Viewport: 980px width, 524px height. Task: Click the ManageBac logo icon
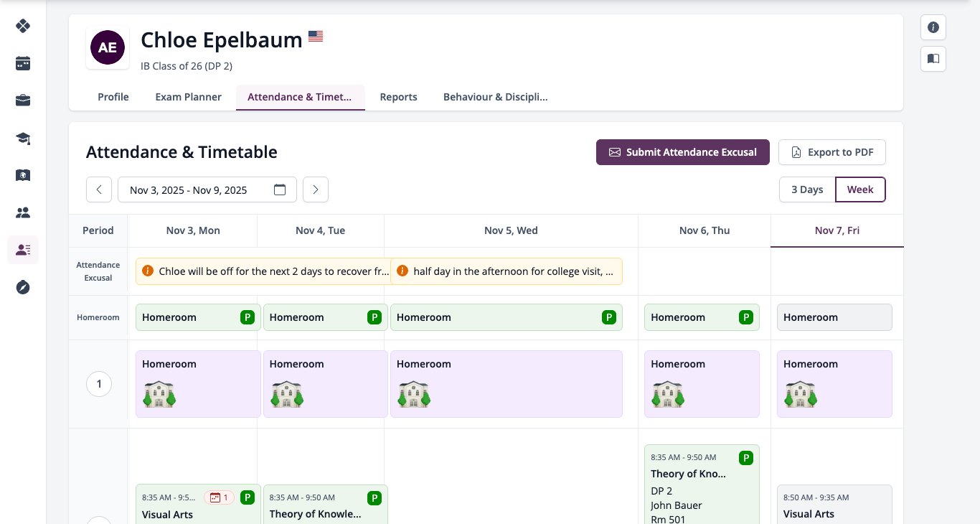pos(23,26)
